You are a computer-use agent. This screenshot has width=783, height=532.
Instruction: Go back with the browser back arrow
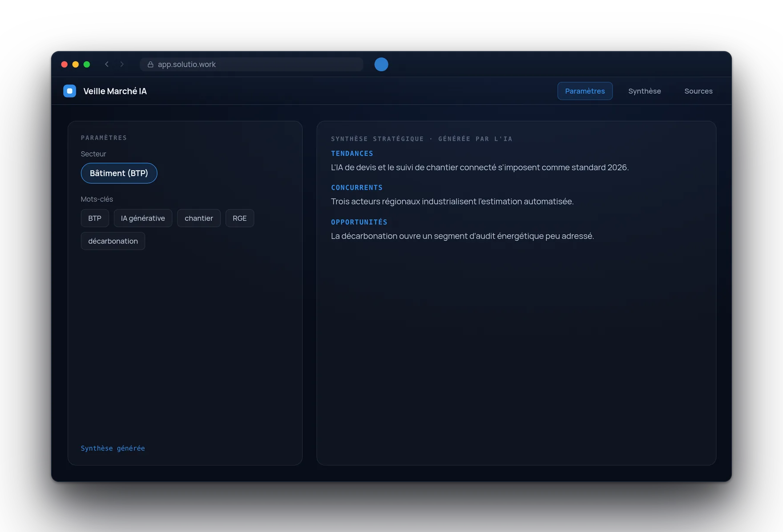point(107,64)
